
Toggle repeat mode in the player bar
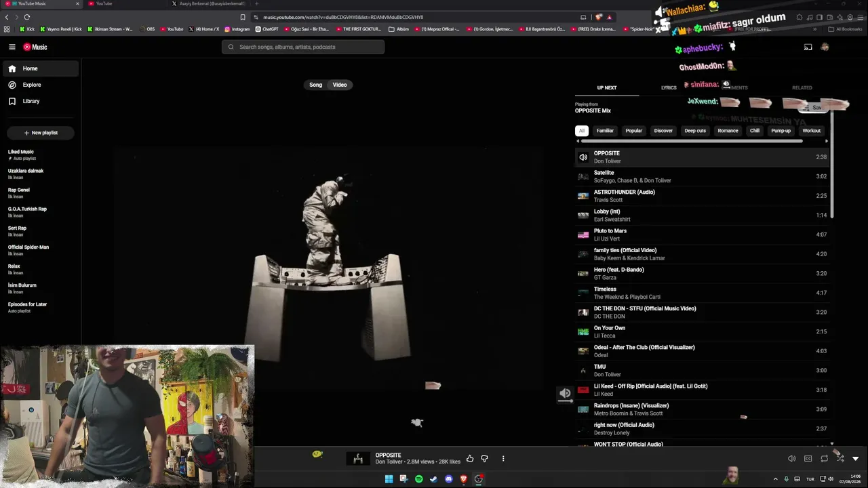824,459
